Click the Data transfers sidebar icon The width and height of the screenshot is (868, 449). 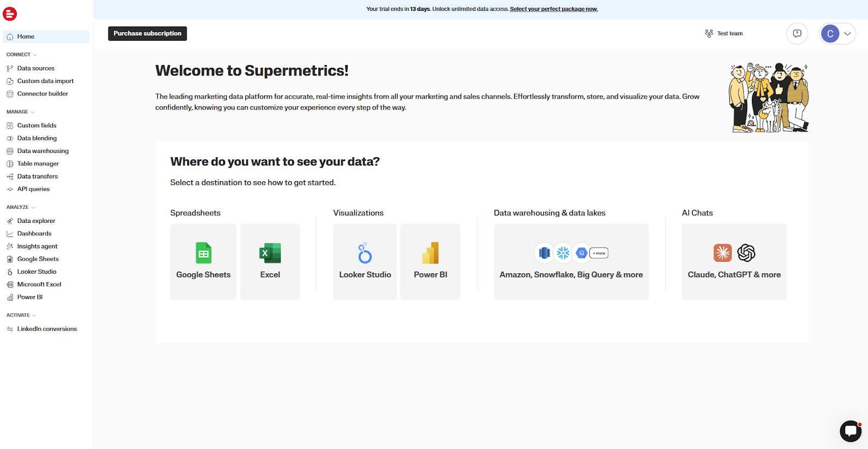(10, 176)
